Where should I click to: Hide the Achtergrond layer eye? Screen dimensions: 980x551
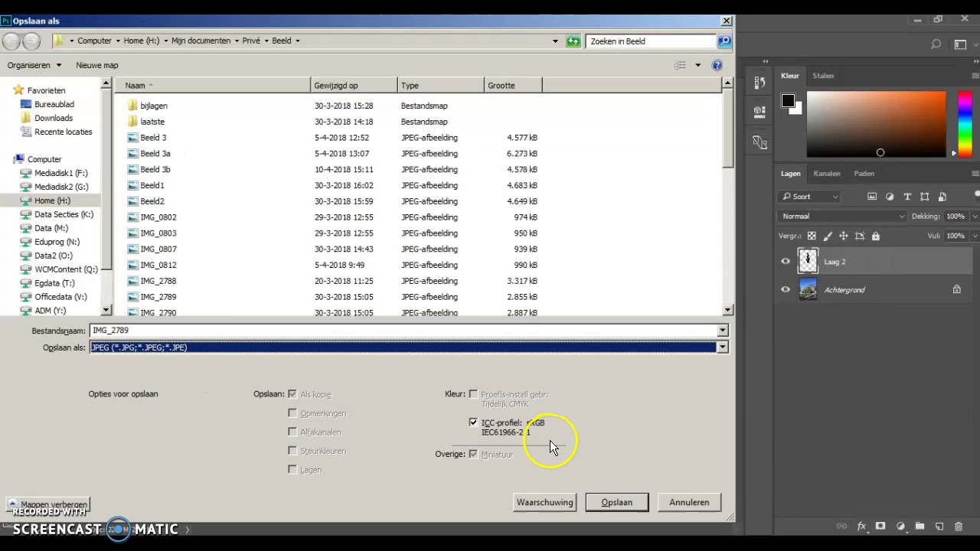click(786, 289)
